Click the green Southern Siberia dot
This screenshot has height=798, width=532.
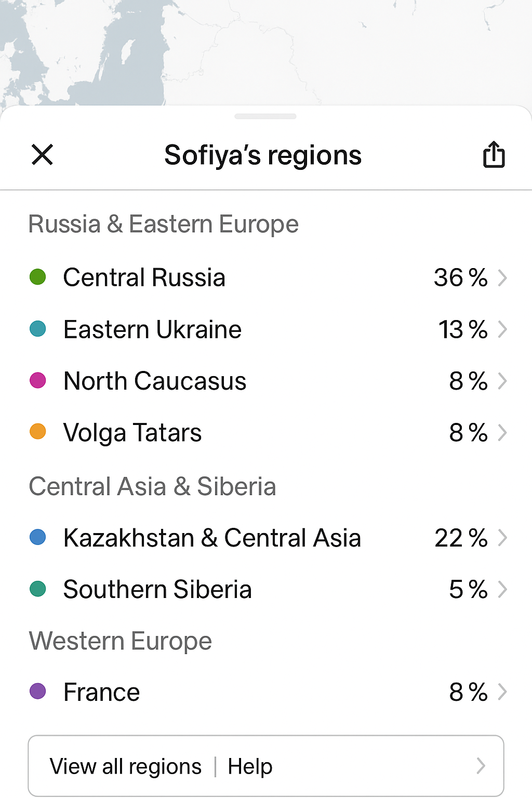tap(38, 589)
